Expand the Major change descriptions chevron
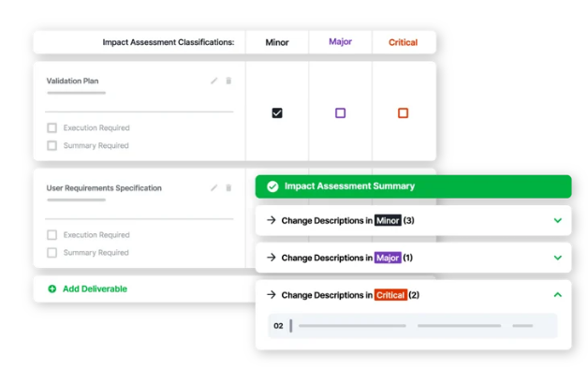Screen dimensions: 588x385 557,258
